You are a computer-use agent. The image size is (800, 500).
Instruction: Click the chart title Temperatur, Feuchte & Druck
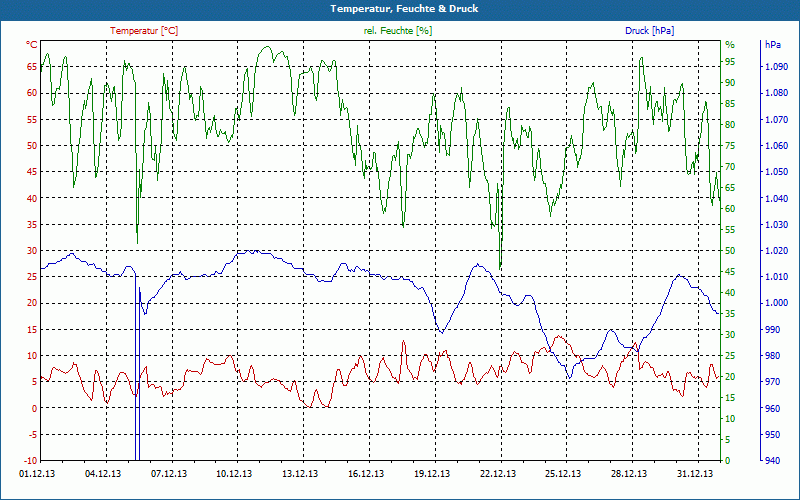[x=404, y=9]
